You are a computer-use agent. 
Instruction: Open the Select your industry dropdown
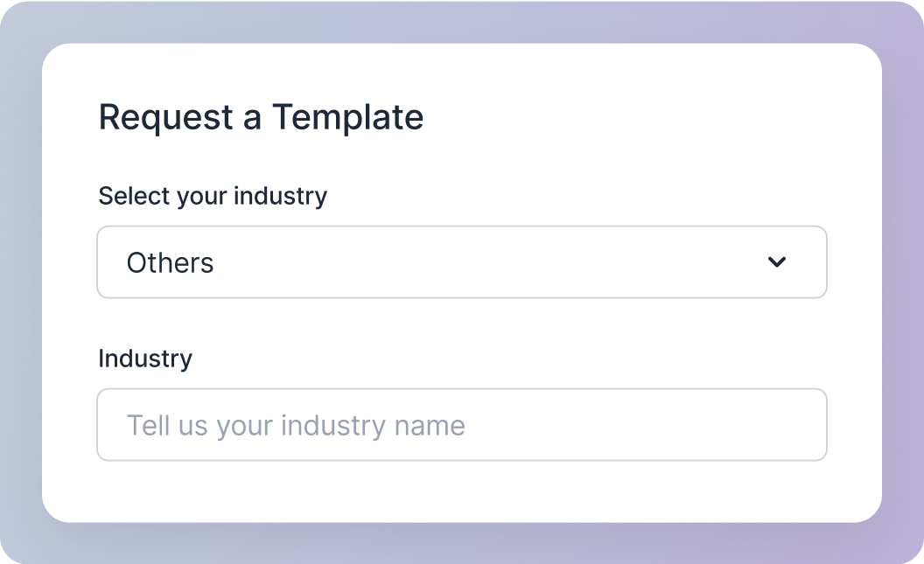point(461,262)
